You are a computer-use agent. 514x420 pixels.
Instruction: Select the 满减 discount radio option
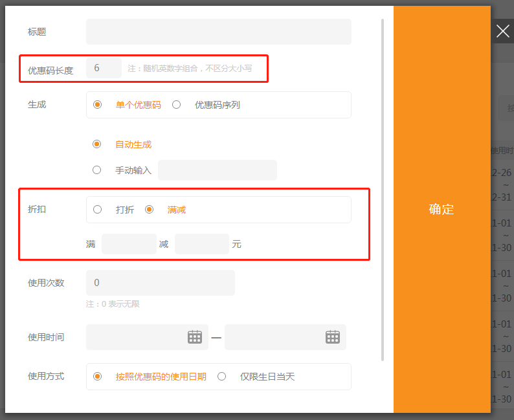click(149, 210)
